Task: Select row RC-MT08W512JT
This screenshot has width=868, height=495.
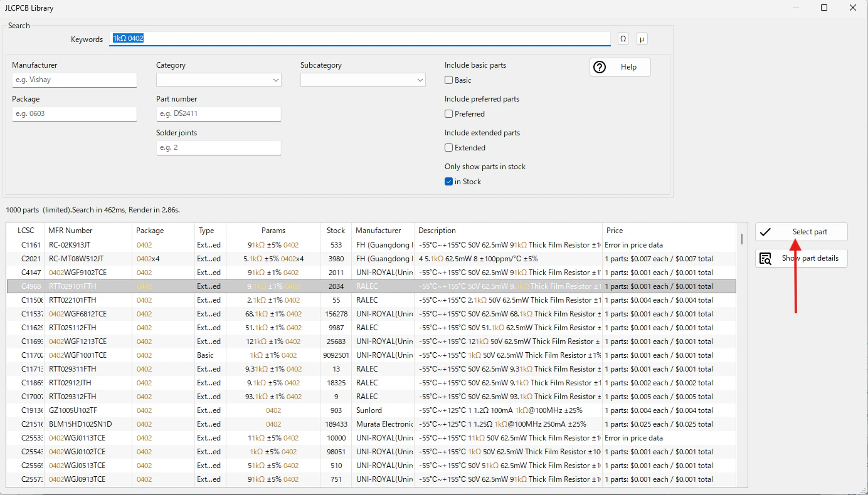Action: [x=371, y=259]
